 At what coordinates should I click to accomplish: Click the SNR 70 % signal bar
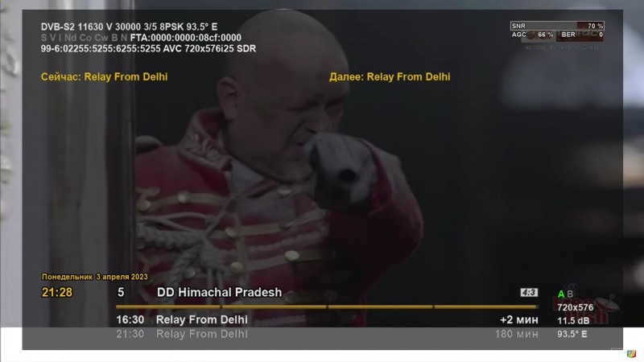pos(557,26)
